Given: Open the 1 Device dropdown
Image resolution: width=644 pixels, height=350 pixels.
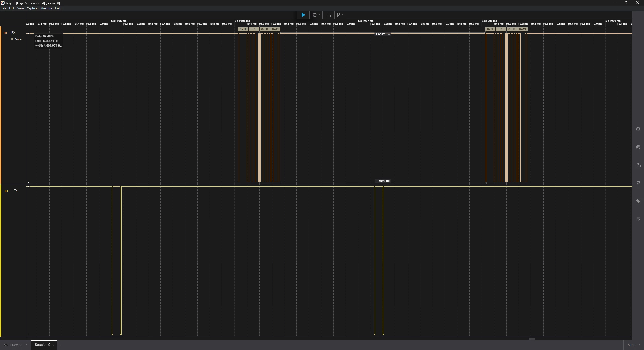Looking at the screenshot, I should tap(15, 345).
